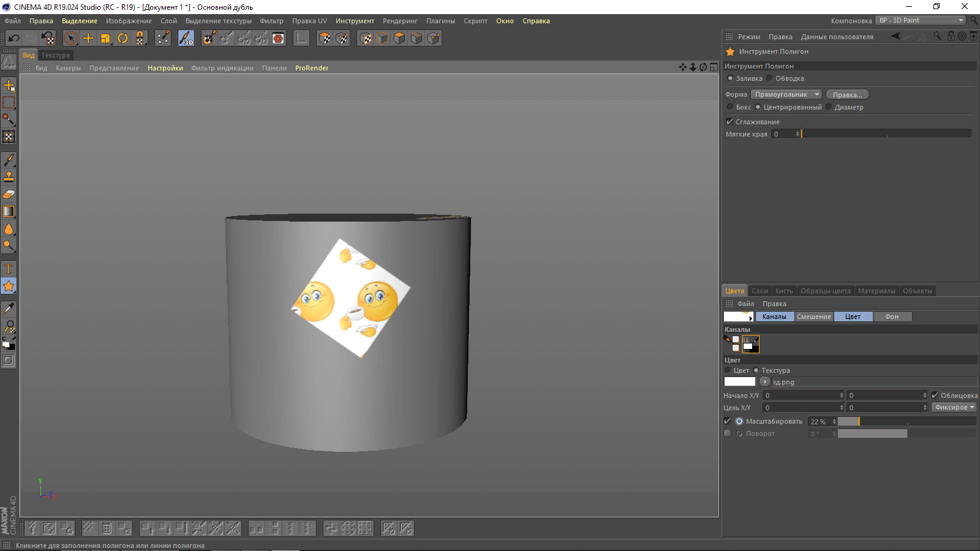Uncheck the Сглаживание checkbox
Screen dimensions: 980x551
729,122
